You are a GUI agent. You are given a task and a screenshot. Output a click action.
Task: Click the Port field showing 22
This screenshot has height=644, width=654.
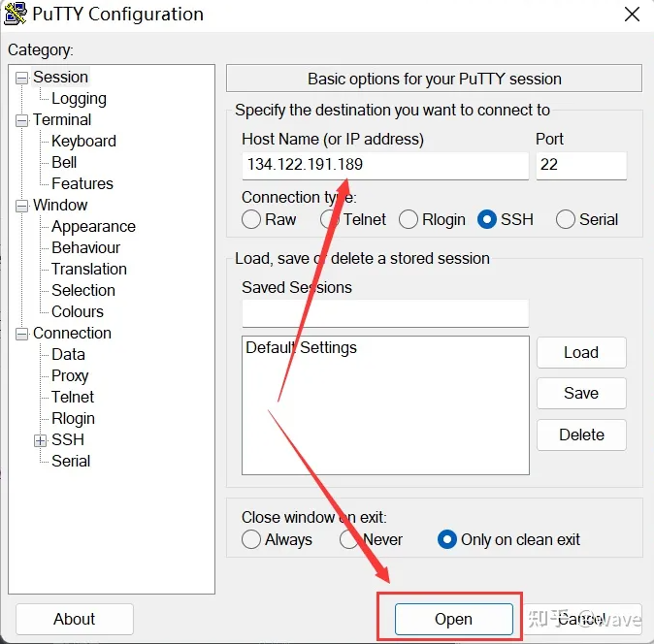(x=581, y=166)
